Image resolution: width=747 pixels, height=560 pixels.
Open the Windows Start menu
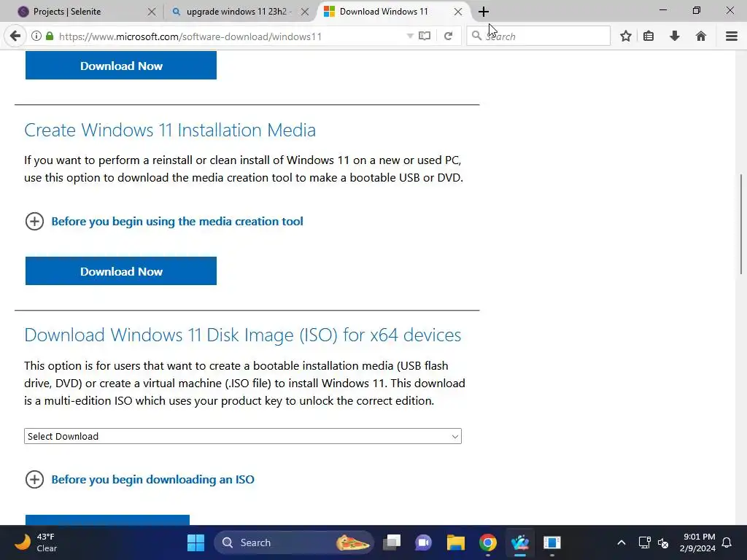tap(196, 542)
